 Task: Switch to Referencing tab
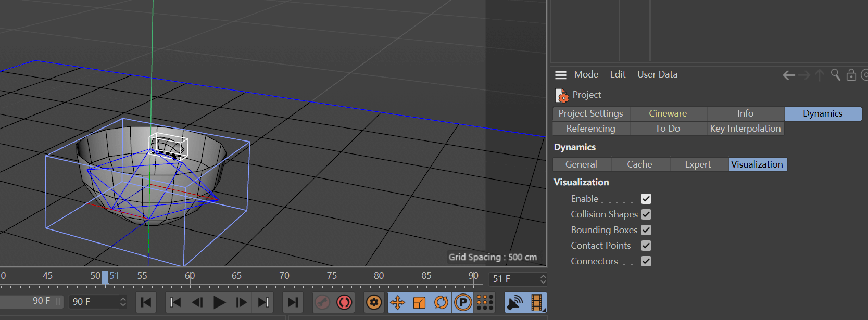point(591,129)
